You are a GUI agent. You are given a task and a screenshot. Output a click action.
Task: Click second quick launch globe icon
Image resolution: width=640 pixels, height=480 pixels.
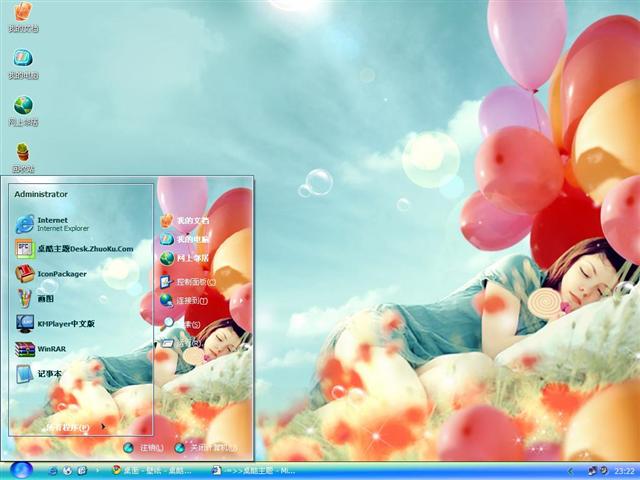point(67,471)
